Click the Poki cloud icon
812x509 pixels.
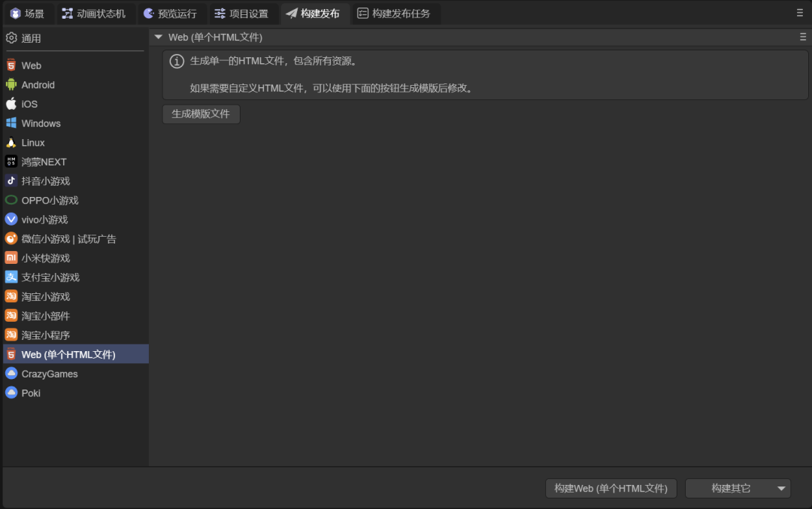[11, 392]
